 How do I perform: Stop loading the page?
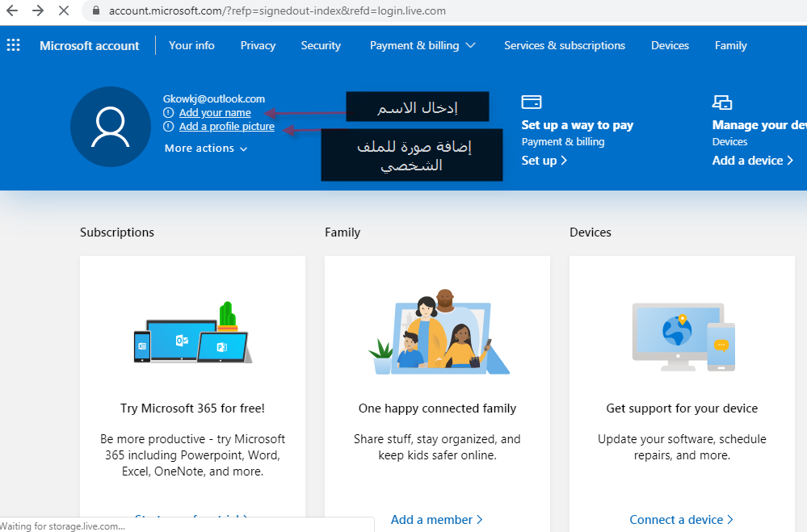64,10
